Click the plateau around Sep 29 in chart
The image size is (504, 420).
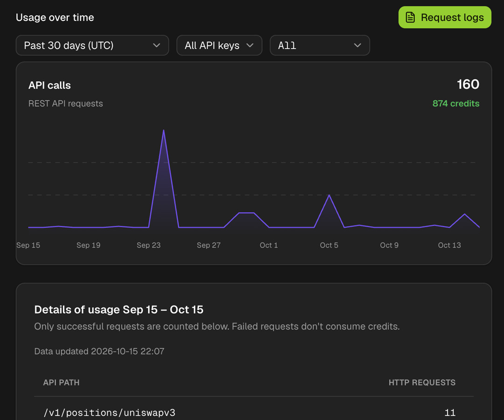[x=246, y=213]
